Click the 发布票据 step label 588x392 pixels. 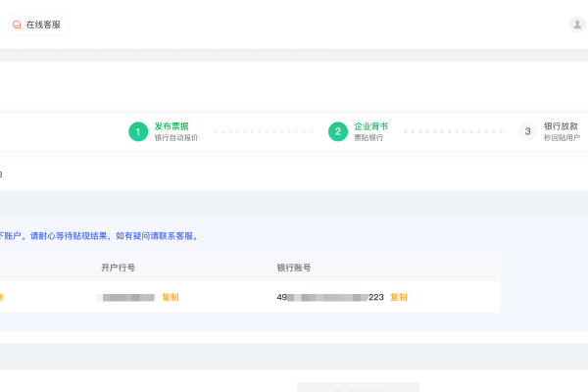pyautogui.click(x=171, y=126)
